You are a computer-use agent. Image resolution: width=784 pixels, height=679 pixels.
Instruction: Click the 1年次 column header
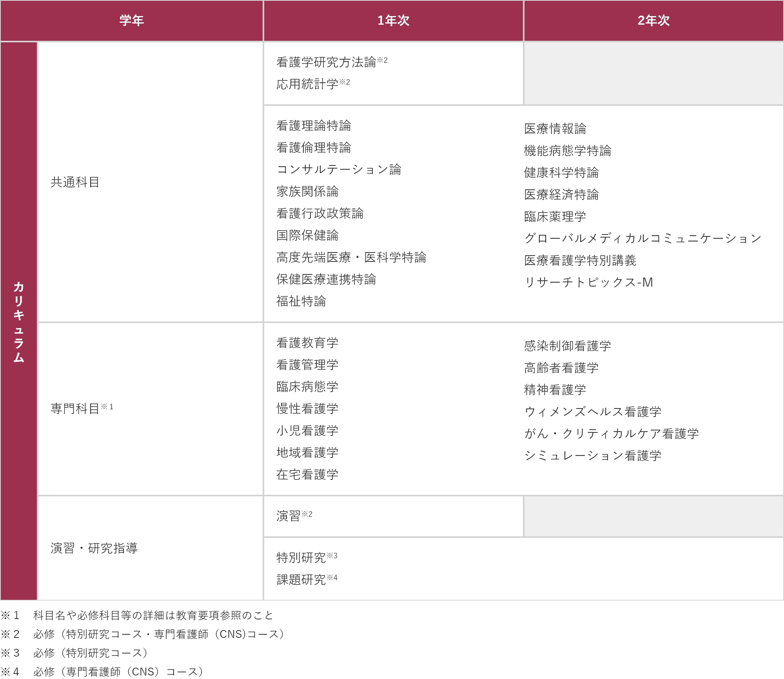(x=394, y=21)
